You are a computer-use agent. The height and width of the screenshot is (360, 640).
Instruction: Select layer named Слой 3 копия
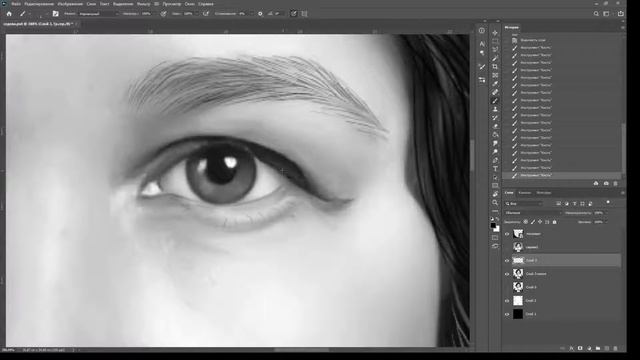pos(536,274)
